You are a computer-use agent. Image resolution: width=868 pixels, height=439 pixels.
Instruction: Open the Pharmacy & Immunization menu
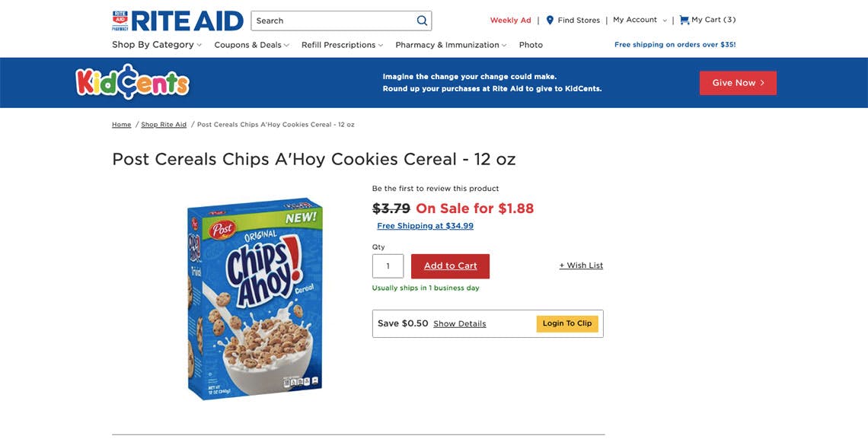click(451, 45)
